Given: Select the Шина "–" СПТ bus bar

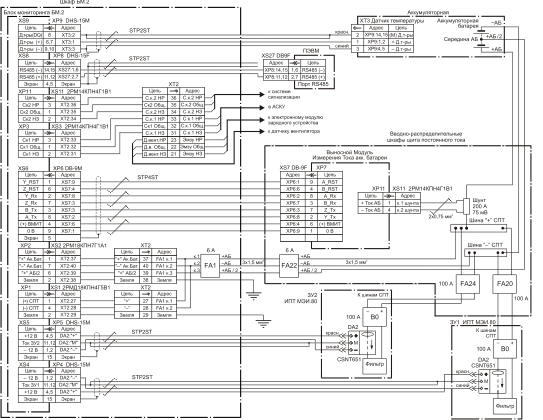Looking at the screenshot, I should [486, 253].
